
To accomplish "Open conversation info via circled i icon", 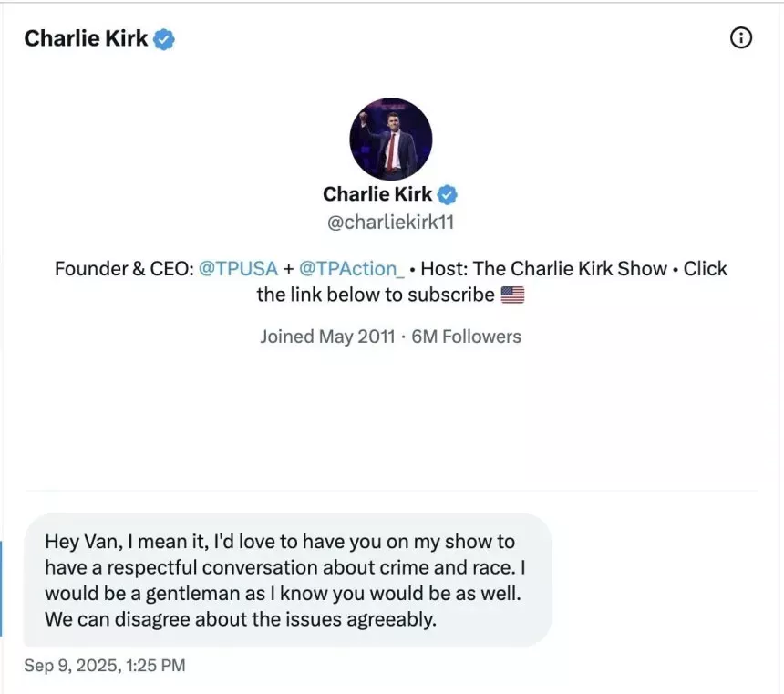I will [740, 37].
